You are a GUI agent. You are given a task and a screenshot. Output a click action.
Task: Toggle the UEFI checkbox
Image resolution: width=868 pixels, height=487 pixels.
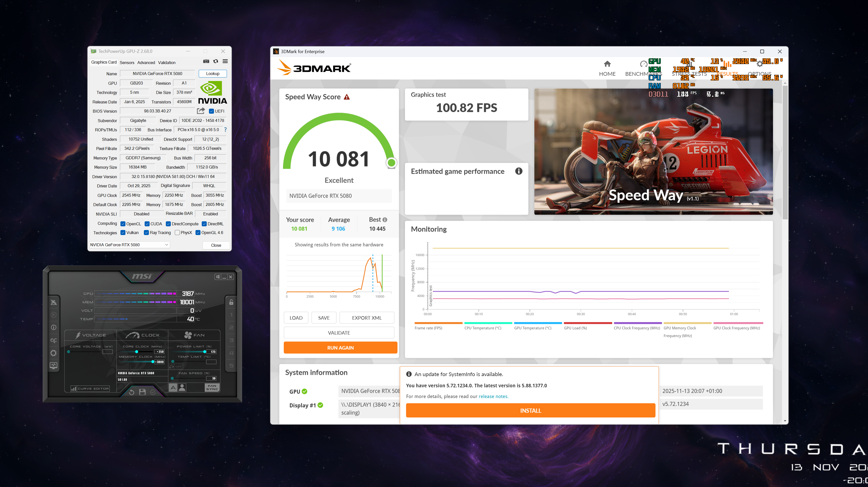(212, 111)
